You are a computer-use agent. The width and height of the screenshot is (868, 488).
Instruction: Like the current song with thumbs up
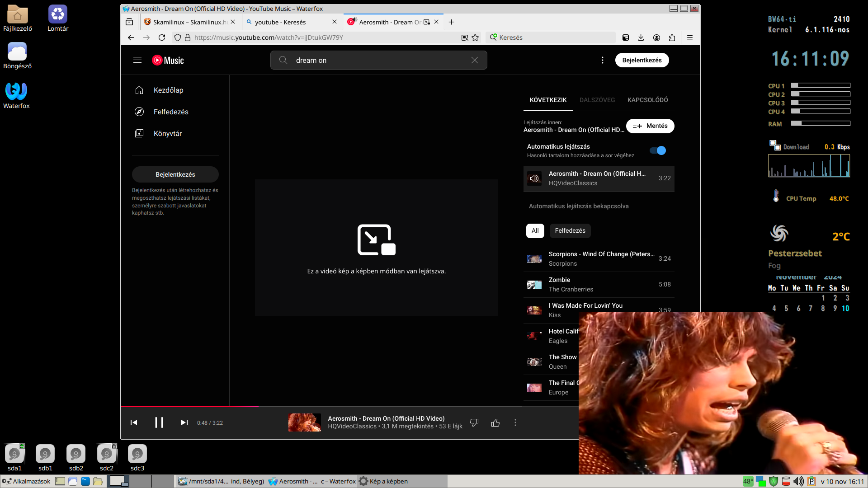click(495, 422)
